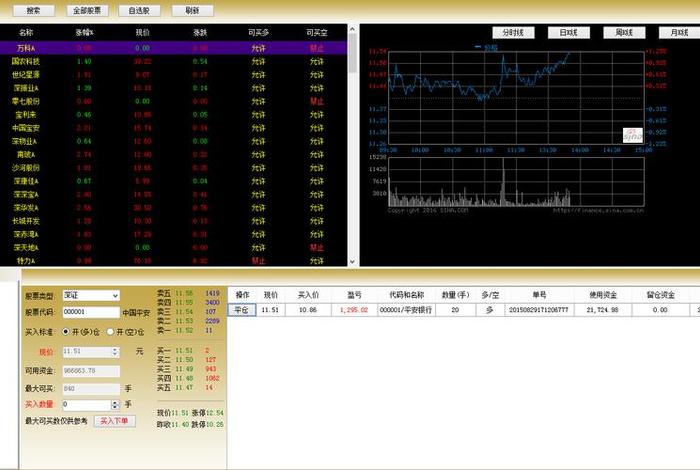Select the 零七股份 stock row
700x470 pixels.
tap(173, 101)
